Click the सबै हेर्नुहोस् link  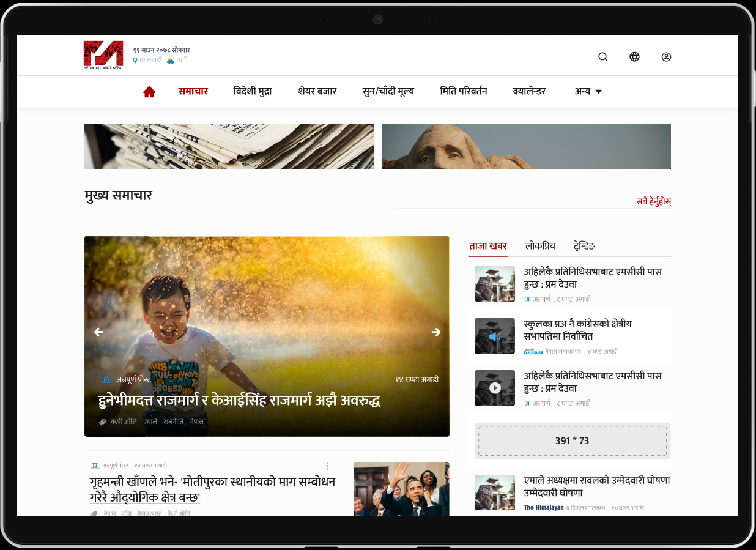tap(653, 201)
